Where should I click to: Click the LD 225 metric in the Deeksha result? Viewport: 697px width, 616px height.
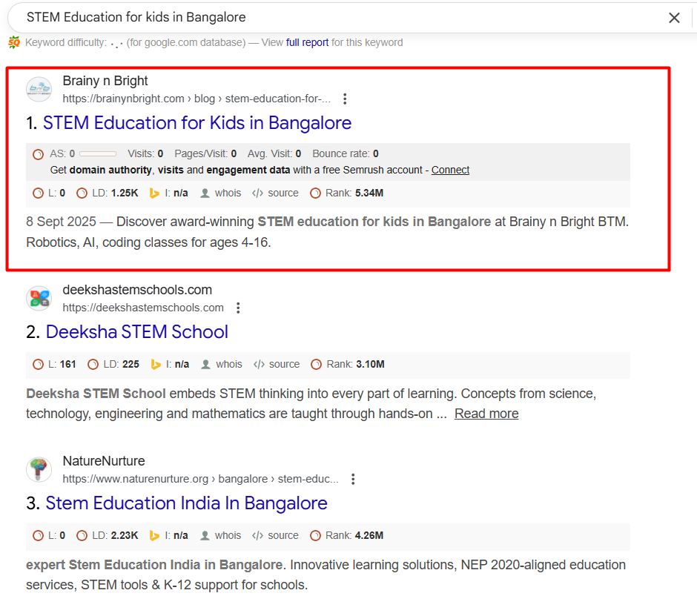point(113,365)
